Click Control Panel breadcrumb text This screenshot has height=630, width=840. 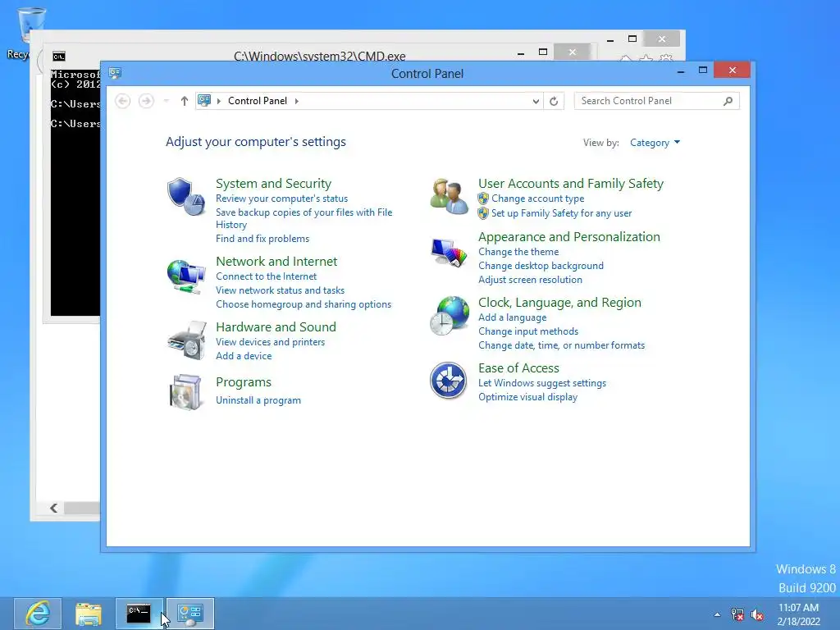tap(257, 101)
